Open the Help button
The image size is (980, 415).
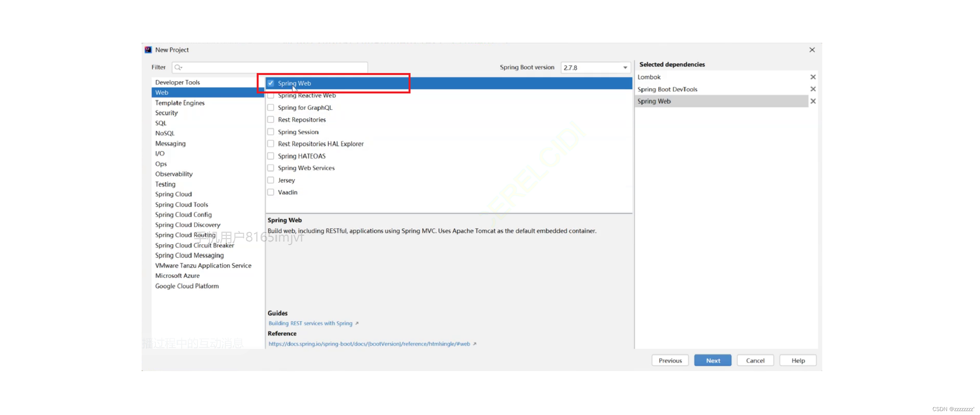[798, 360]
